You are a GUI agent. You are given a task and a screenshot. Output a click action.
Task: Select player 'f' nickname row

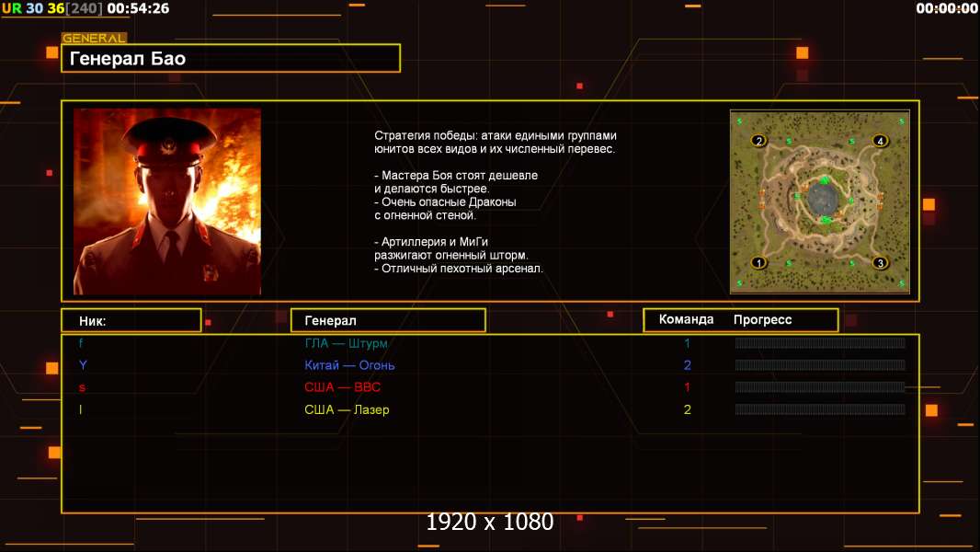coord(81,343)
